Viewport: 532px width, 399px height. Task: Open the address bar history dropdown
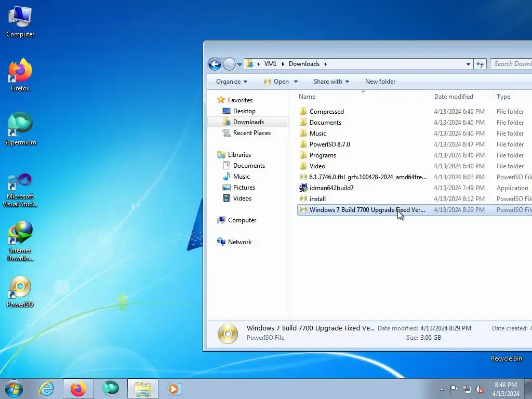[x=468, y=64]
